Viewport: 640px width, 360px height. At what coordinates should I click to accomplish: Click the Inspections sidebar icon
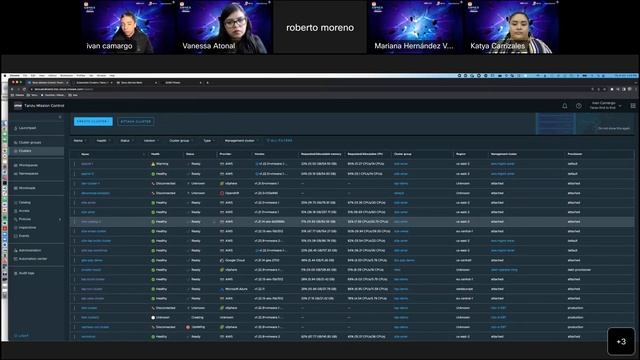click(x=16, y=227)
